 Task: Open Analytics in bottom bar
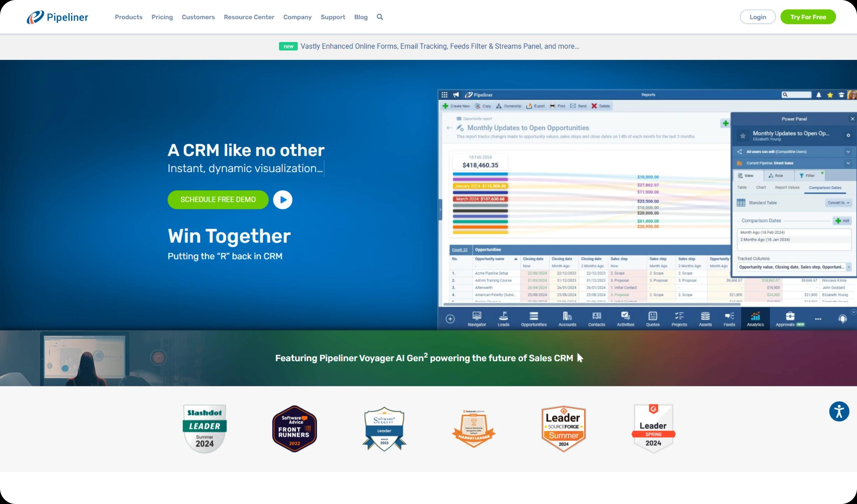[755, 319]
